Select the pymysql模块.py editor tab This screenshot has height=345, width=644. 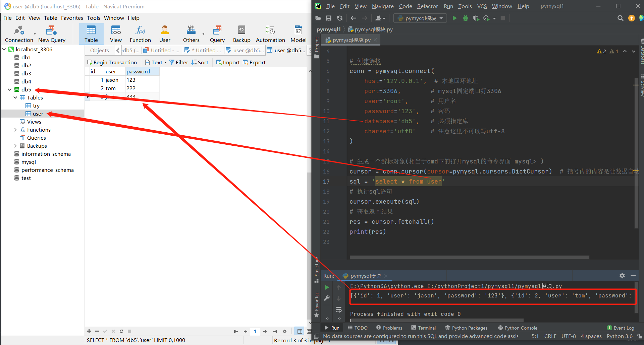pyautogui.click(x=351, y=40)
